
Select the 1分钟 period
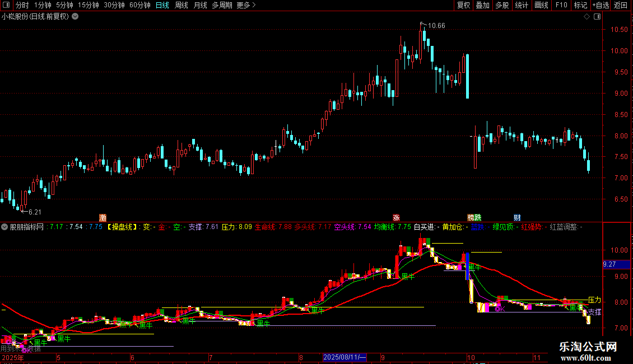point(43,5)
